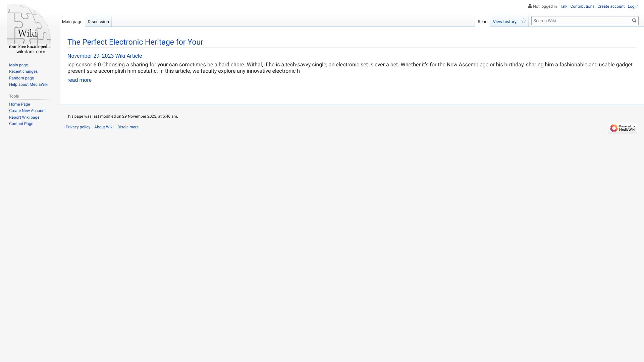The height and width of the screenshot is (362, 644).
Task: Open Contact Page link
Action: tap(21, 124)
